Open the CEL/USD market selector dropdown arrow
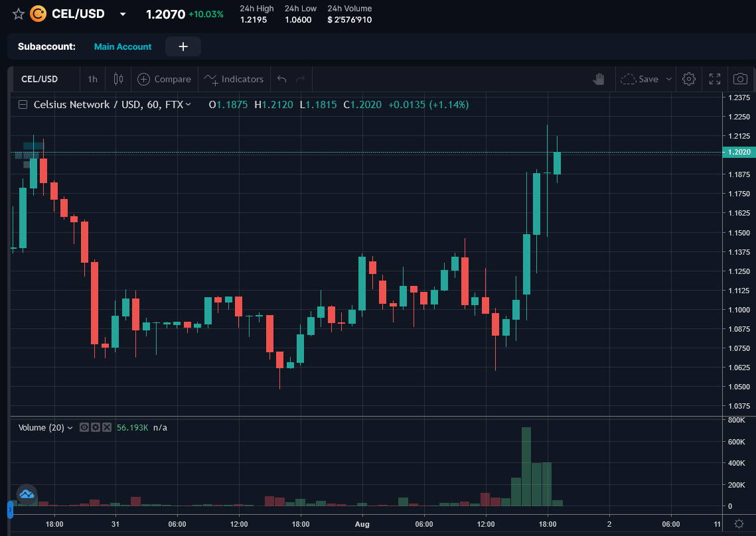Viewport: 756px width, 536px height. coord(123,15)
